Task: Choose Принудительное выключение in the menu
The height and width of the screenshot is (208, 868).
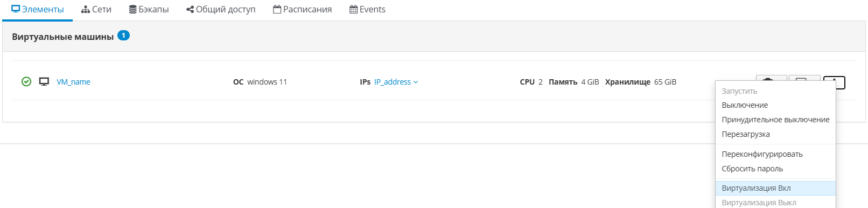Action: pos(775,120)
